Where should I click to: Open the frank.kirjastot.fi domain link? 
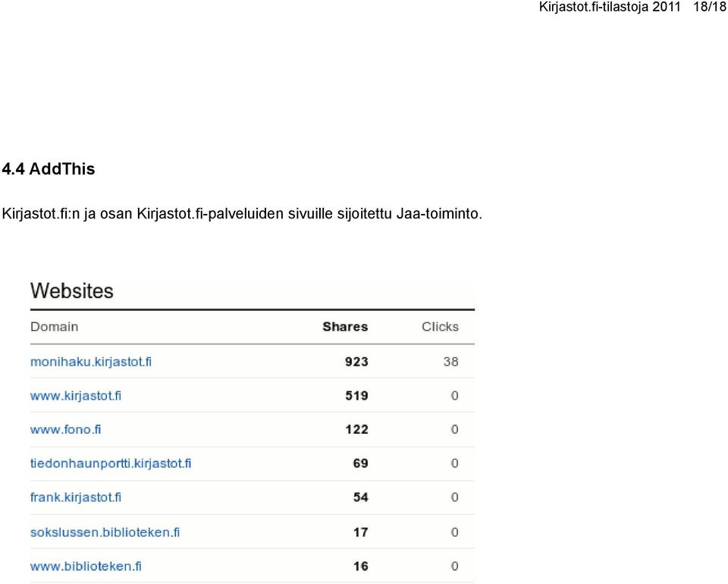click(76, 498)
